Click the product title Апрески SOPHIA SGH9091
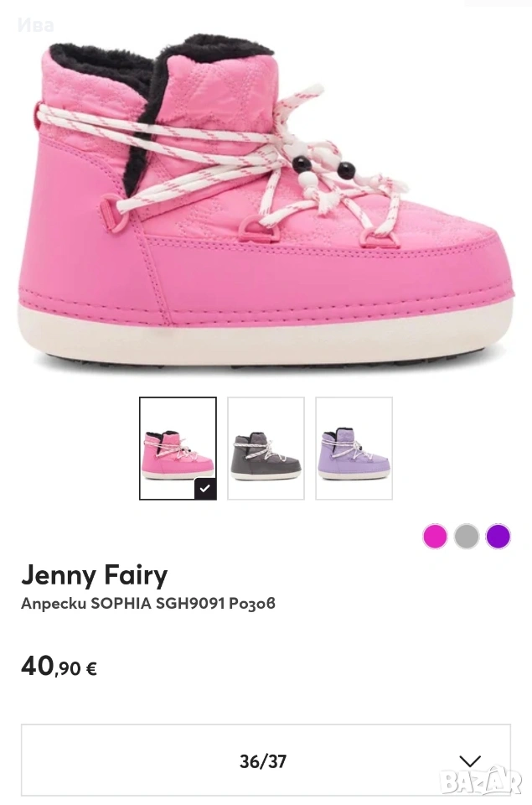The height and width of the screenshot is (805, 532). [x=148, y=603]
